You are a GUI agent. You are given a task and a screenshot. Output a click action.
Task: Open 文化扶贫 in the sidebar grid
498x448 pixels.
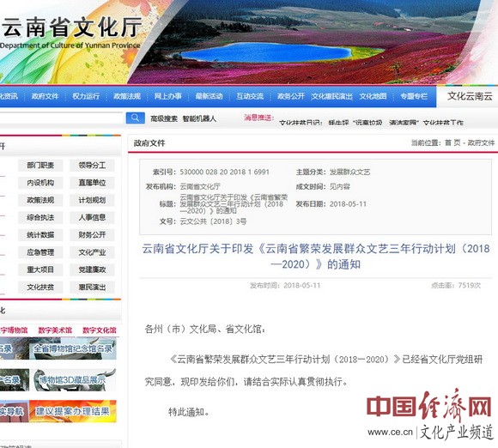tap(40, 288)
